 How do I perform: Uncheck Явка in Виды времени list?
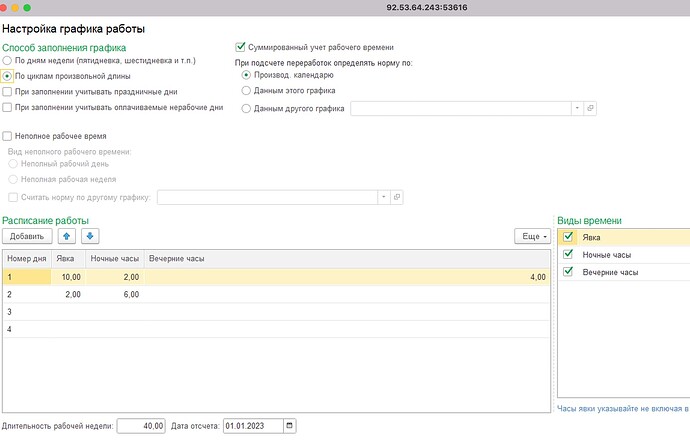568,237
